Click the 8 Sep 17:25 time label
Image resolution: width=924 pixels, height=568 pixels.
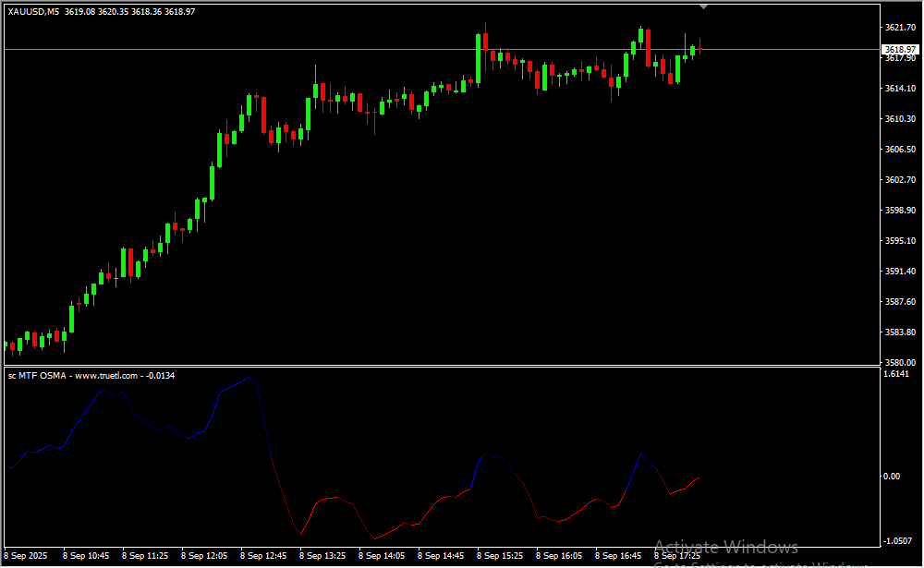[x=677, y=556]
